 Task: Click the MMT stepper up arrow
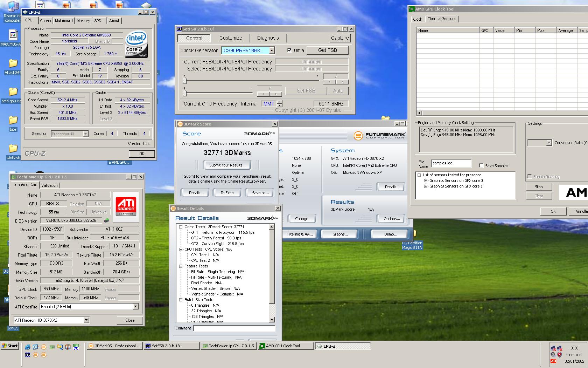[279, 102]
